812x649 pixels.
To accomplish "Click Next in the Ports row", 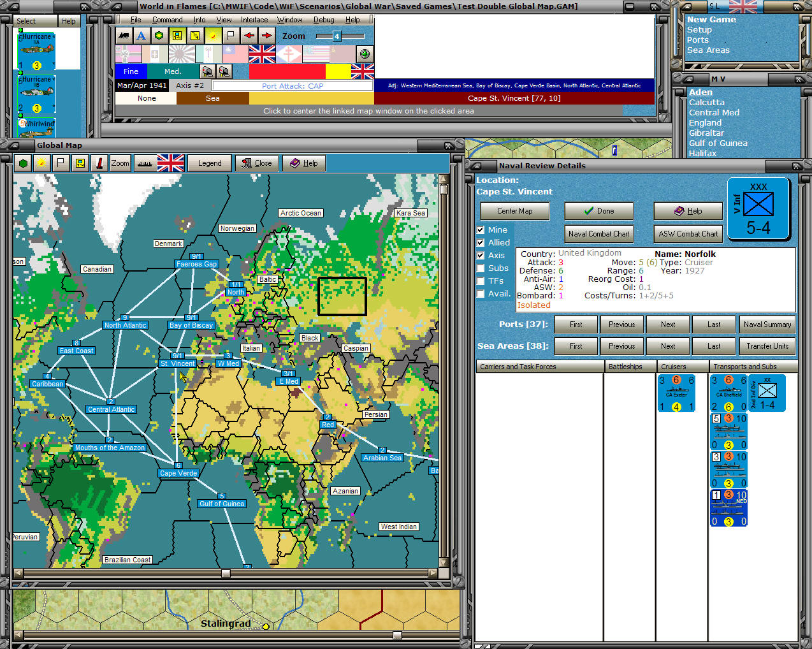I will coord(668,324).
